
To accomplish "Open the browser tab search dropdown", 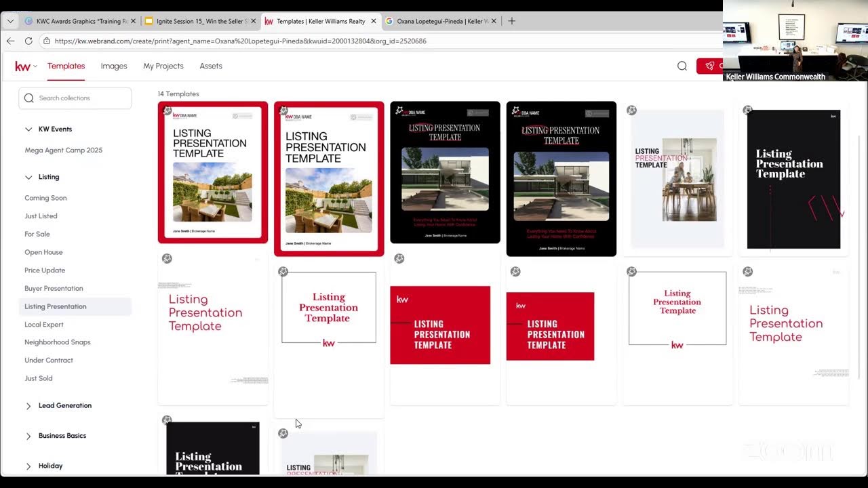I will click(x=10, y=21).
